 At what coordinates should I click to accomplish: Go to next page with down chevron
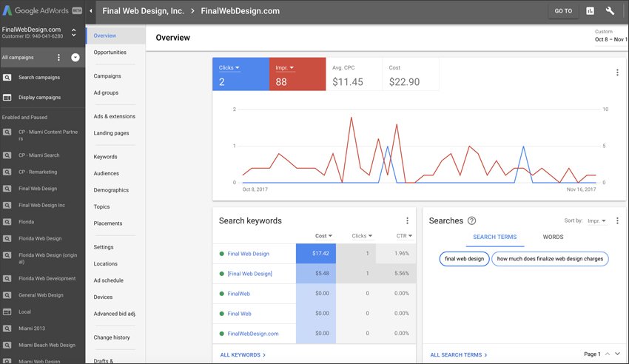[617, 354]
